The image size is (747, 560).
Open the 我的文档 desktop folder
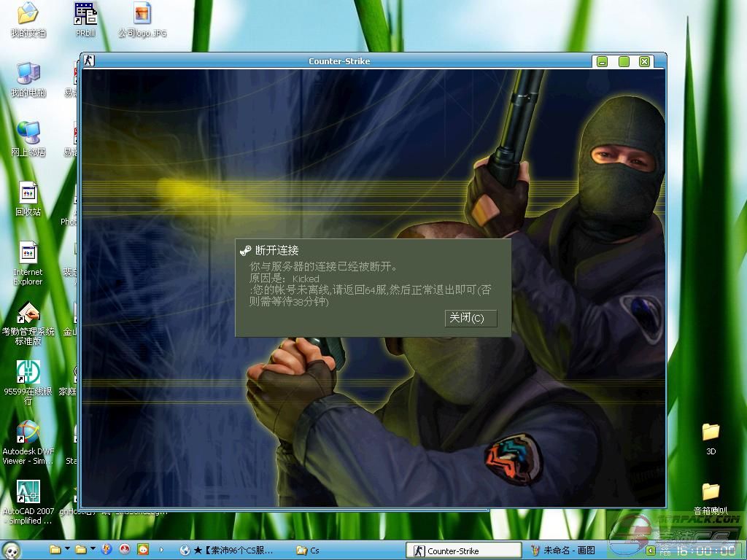[x=28, y=14]
